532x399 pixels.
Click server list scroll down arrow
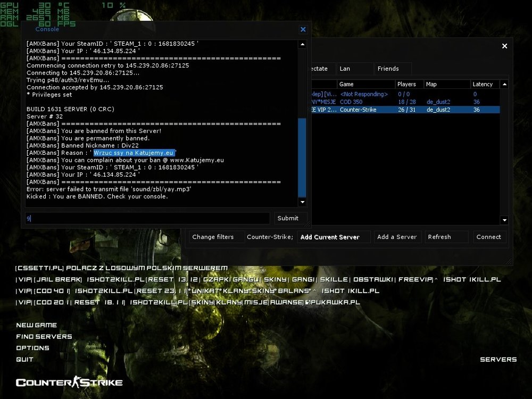tap(504, 220)
